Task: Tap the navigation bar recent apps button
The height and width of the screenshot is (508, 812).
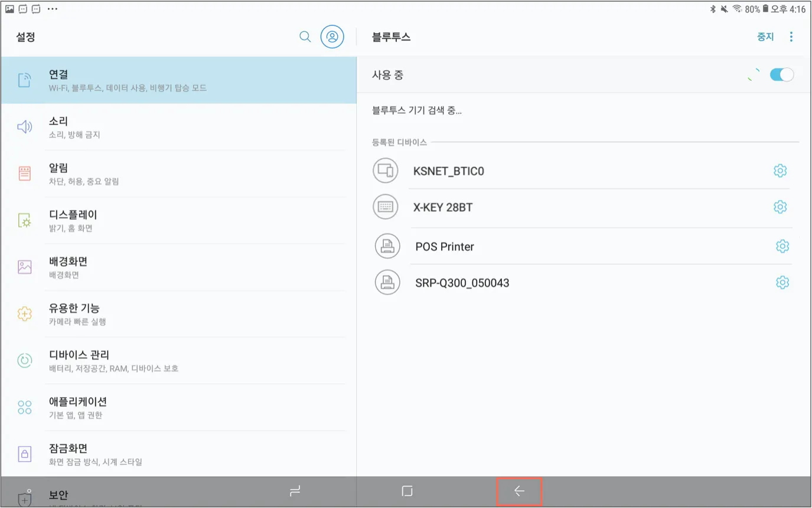Action: [x=295, y=491]
